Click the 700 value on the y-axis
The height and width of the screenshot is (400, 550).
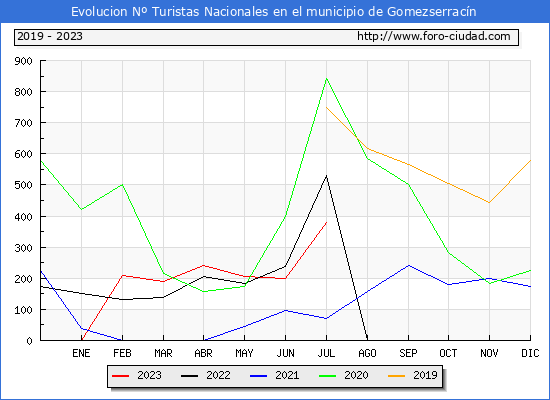click(x=24, y=123)
